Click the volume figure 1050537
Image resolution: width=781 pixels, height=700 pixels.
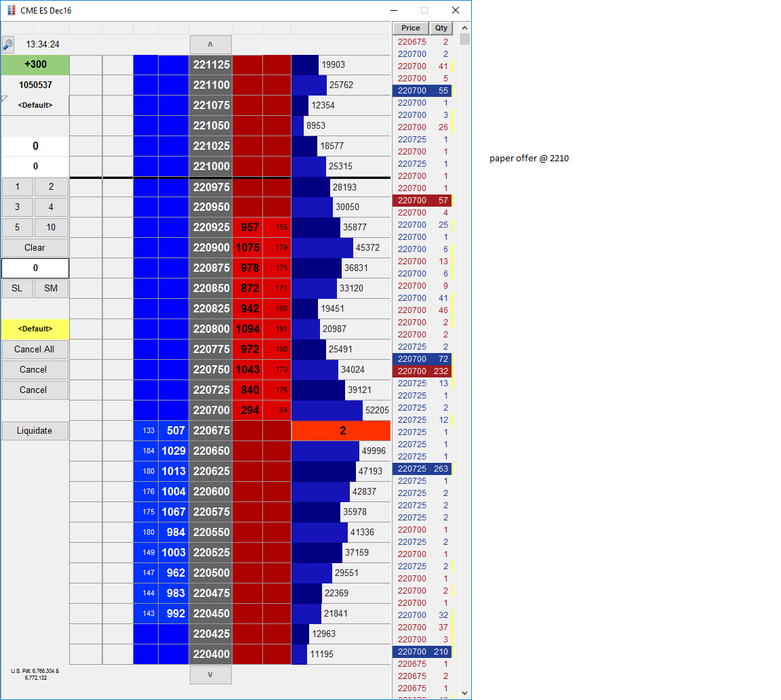click(x=35, y=85)
